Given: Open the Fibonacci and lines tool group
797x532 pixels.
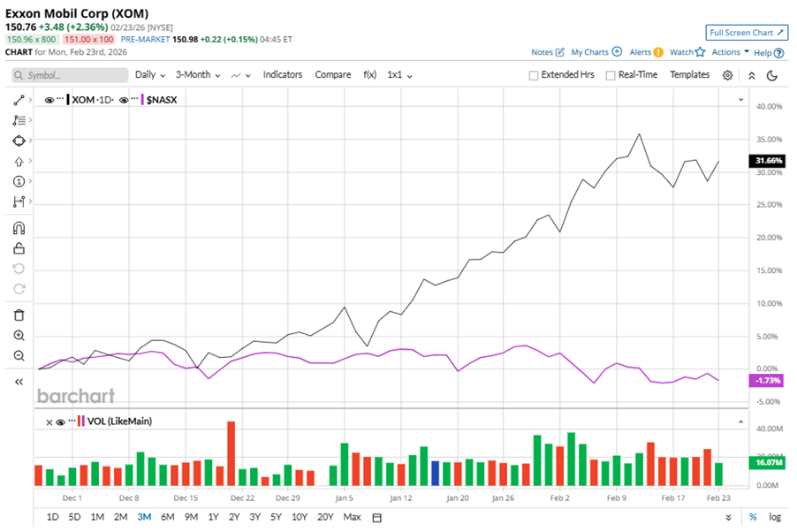Looking at the screenshot, I should point(19,120).
